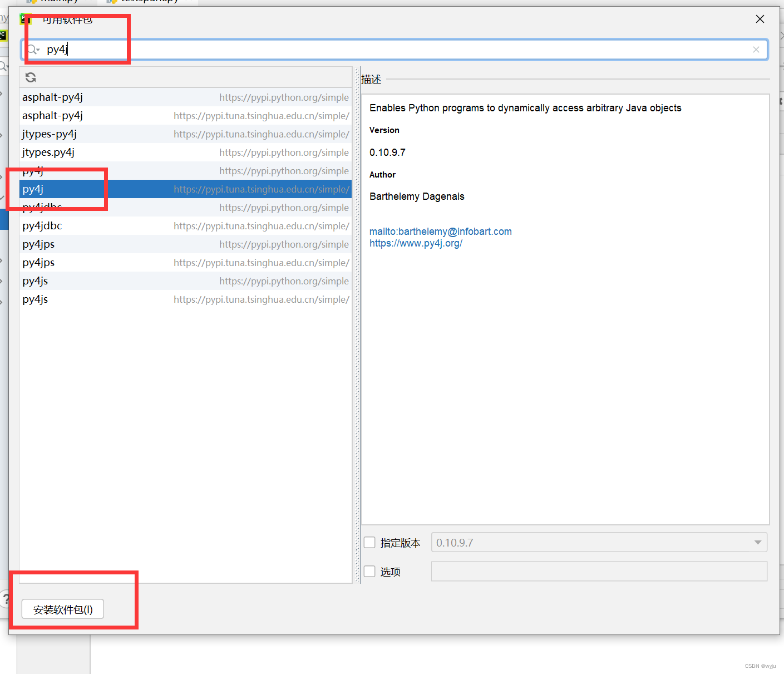Screen dimensions: 784x674
Task: Click the Install Package button
Action: (x=63, y=609)
